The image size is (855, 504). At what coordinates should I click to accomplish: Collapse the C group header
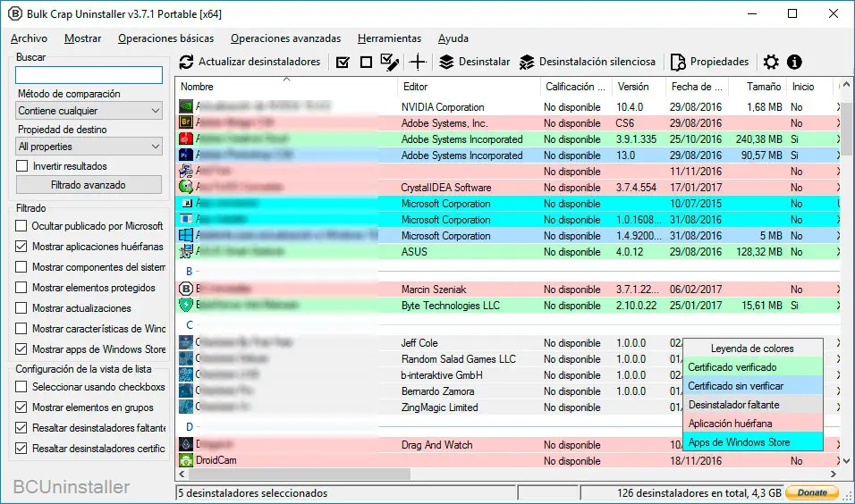click(190, 324)
